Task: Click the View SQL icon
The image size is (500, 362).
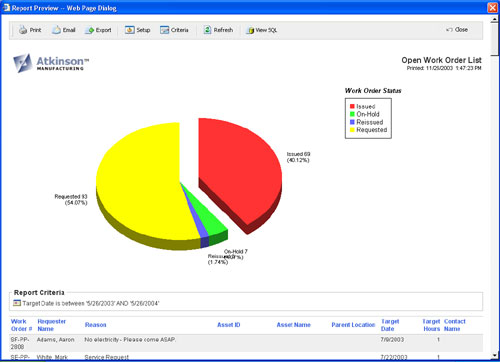Action: tap(250, 30)
